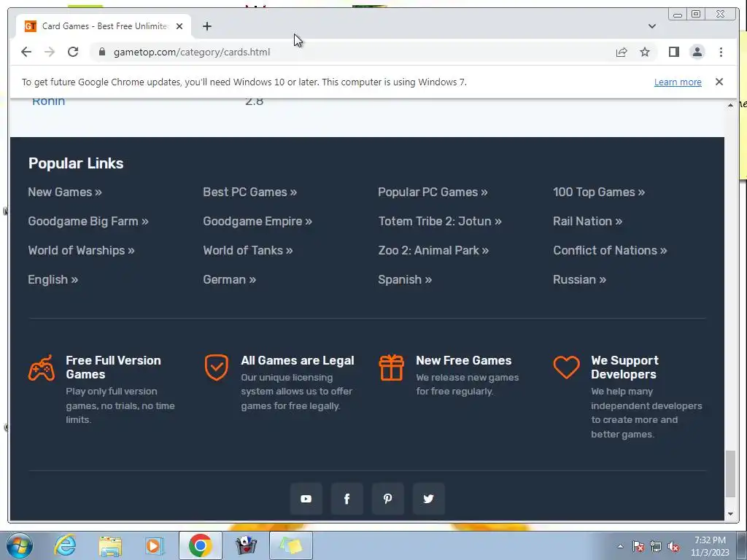Open the Chrome profile avatar
The height and width of the screenshot is (560, 747).
click(697, 52)
